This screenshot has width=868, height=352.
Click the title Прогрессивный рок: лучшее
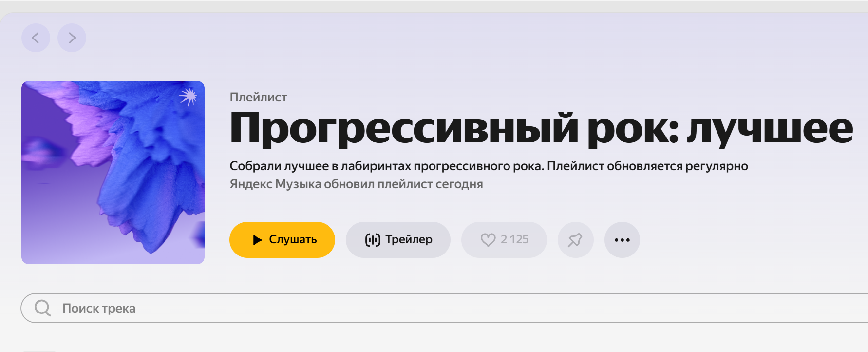[541, 129]
